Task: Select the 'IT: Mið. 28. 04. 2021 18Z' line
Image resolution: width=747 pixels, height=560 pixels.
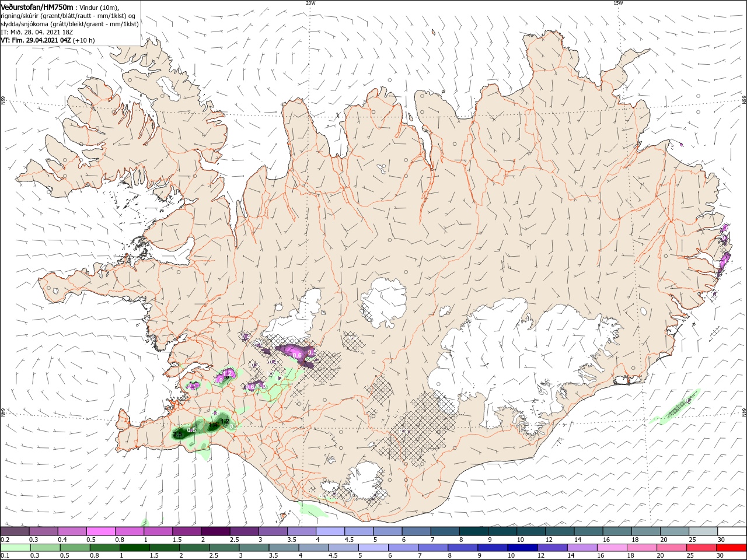Action: point(37,32)
